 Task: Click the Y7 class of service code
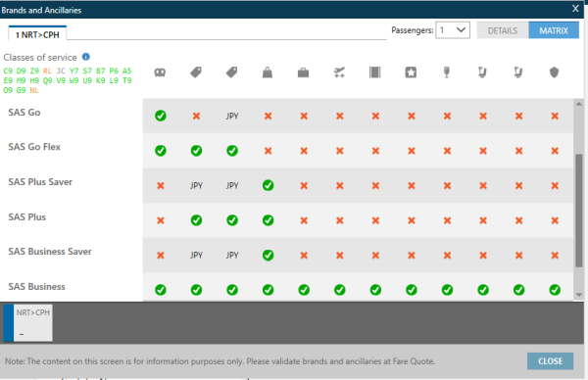coord(73,71)
